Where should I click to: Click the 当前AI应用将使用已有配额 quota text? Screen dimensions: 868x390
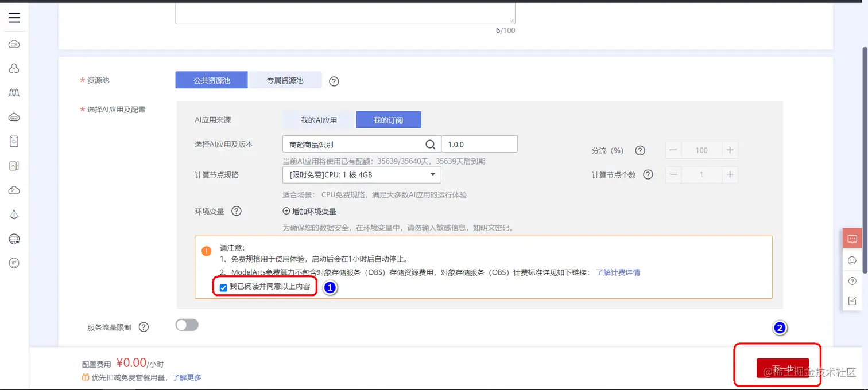384,162
